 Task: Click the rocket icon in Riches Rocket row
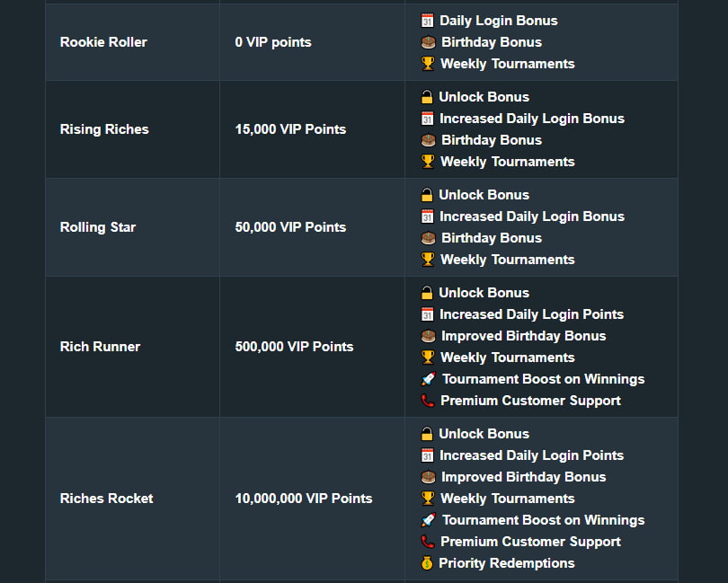(428, 520)
